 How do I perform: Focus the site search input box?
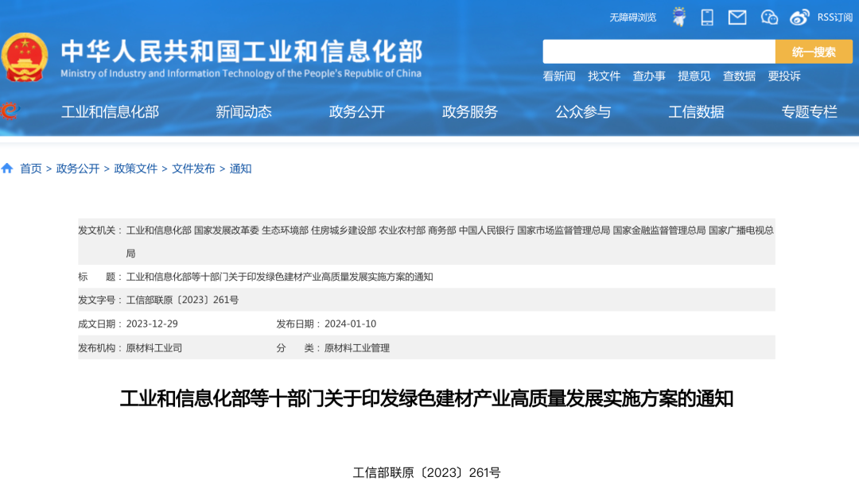click(659, 52)
